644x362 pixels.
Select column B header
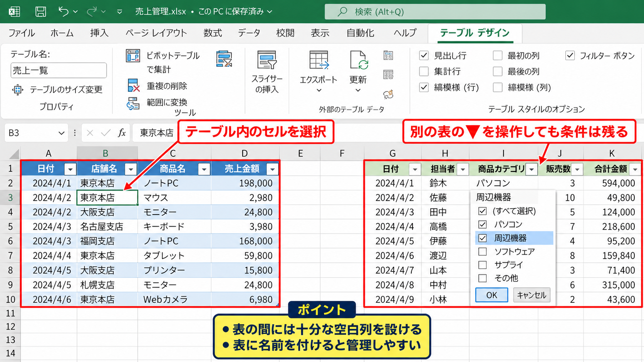tap(107, 153)
